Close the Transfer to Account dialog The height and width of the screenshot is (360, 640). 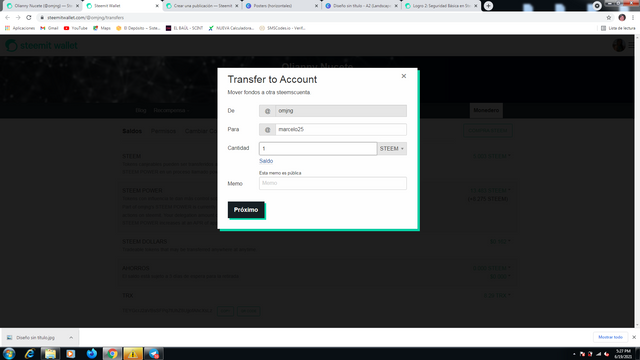click(x=404, y=76)
